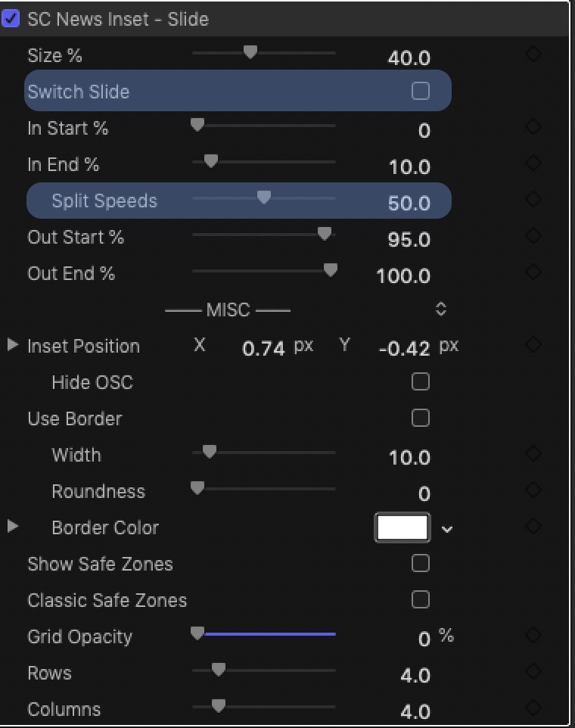Add keyframe for border Width
The width and height of the screenshot is (575, 728).
(533, 453)
